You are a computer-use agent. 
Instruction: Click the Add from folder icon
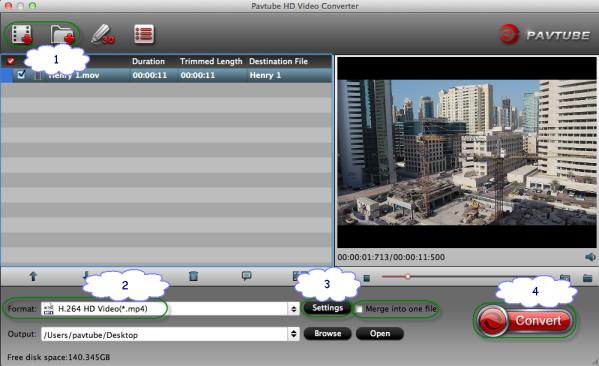click(x=63, y=34)
